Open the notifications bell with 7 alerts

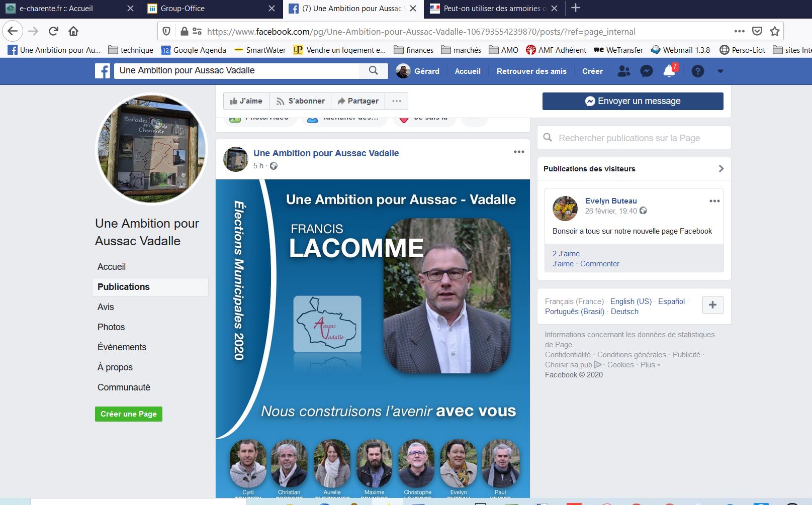[x=669, y=71]
